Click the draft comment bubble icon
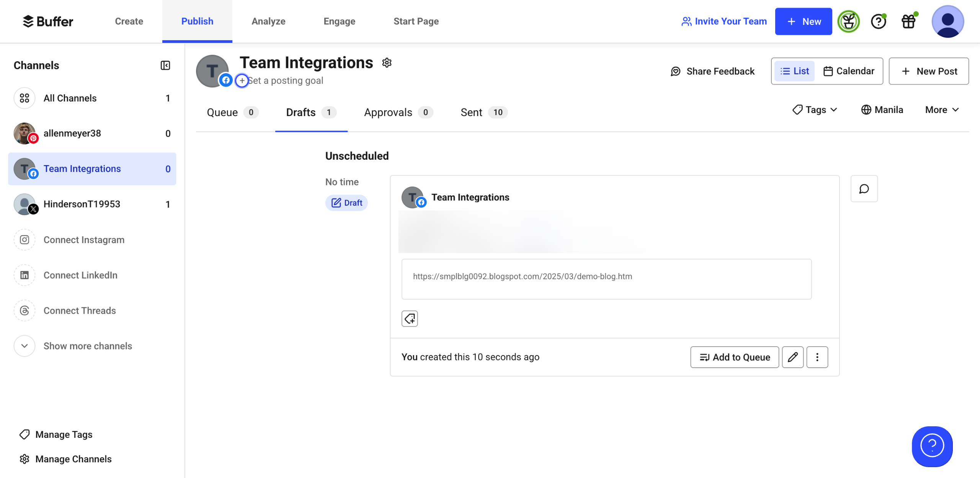The image size is (980, 478). pos(864,189)
